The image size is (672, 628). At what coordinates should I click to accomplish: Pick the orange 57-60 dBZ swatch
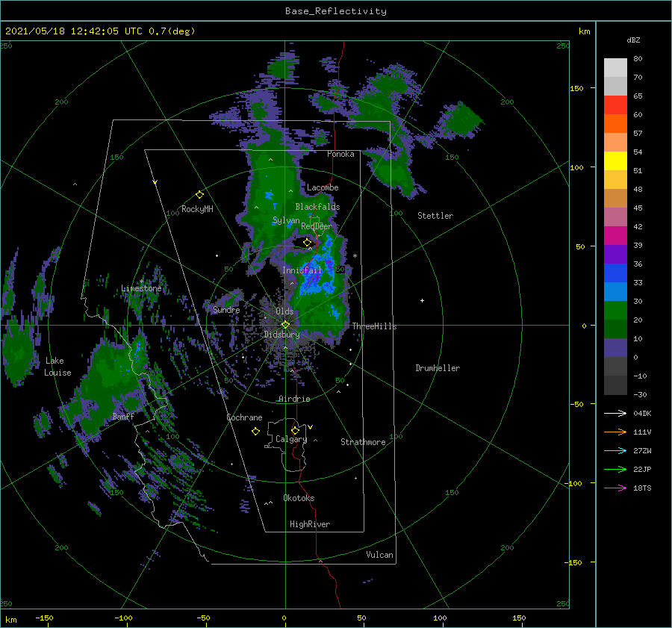click(615, 123)
